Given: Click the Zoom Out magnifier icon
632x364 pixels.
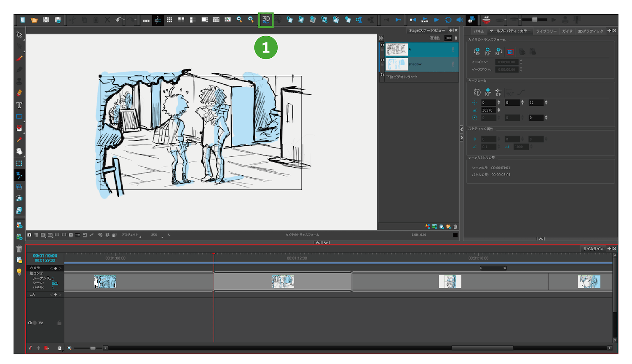Looking at the screenshot, I should [x=239, y=19].
